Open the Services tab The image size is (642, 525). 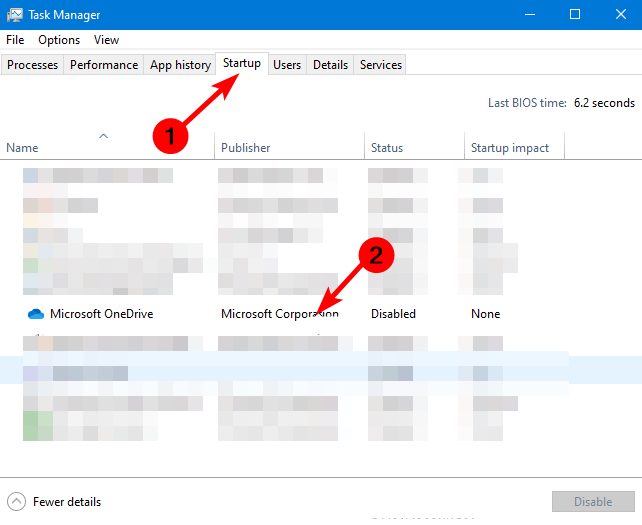[381, 65]
